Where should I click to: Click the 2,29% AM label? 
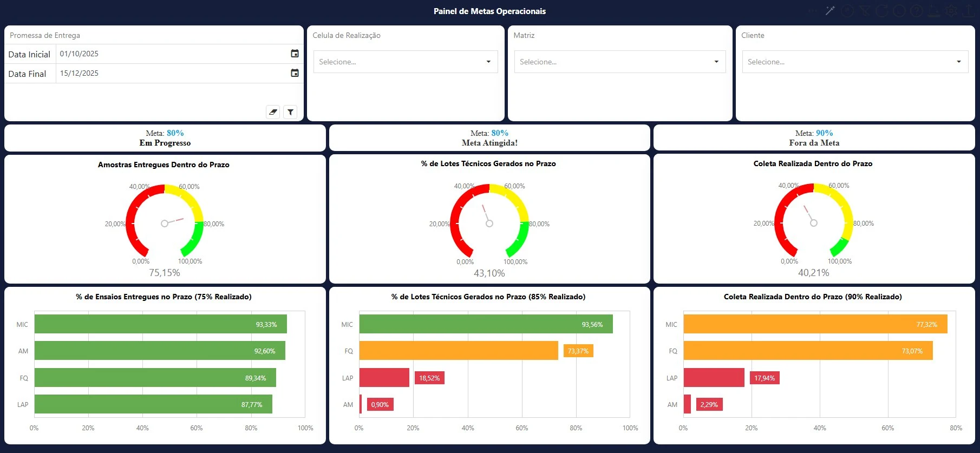pos(709,404)
